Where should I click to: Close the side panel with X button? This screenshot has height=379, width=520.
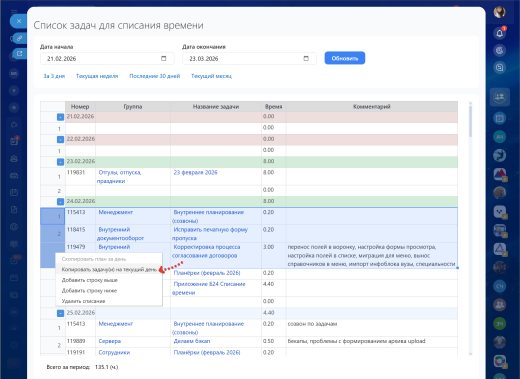click(x=19, y=21)
